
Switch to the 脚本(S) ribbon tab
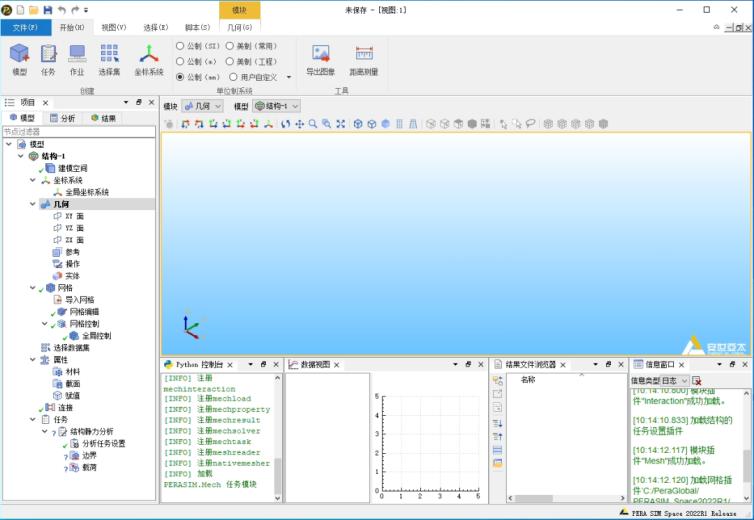click(x=198, y=27)
